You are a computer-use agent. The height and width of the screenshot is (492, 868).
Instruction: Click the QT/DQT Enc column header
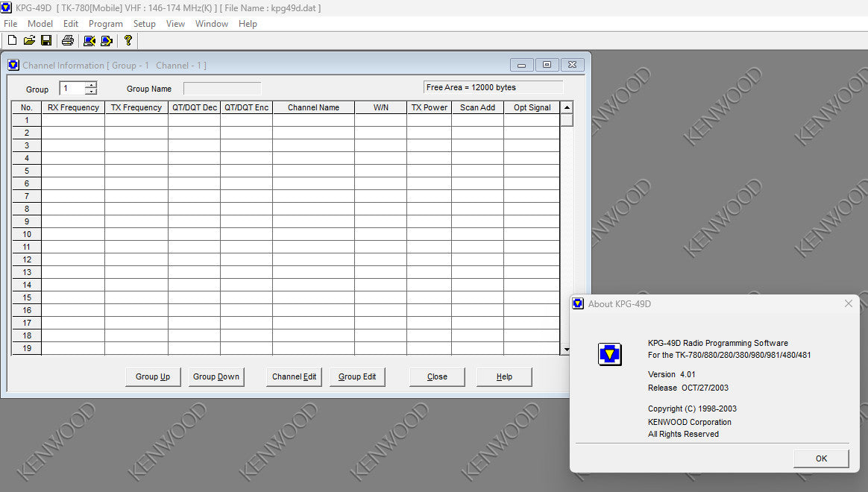click(x=246, y=107)
